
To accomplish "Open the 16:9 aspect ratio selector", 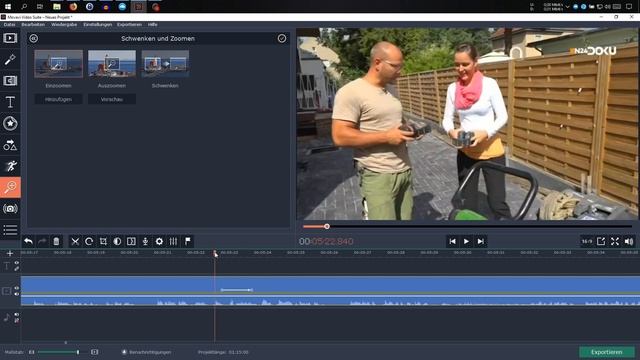I will pyautogui.click(x=587, y=241).
